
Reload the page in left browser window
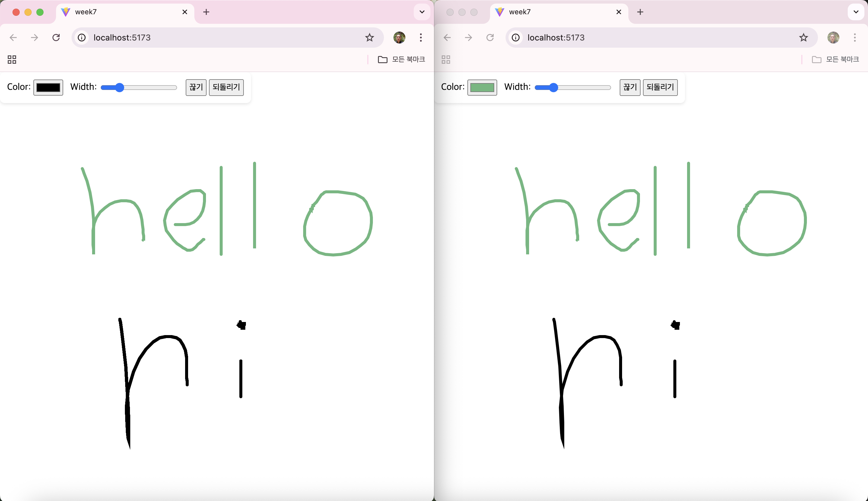(x=56, y=38)
